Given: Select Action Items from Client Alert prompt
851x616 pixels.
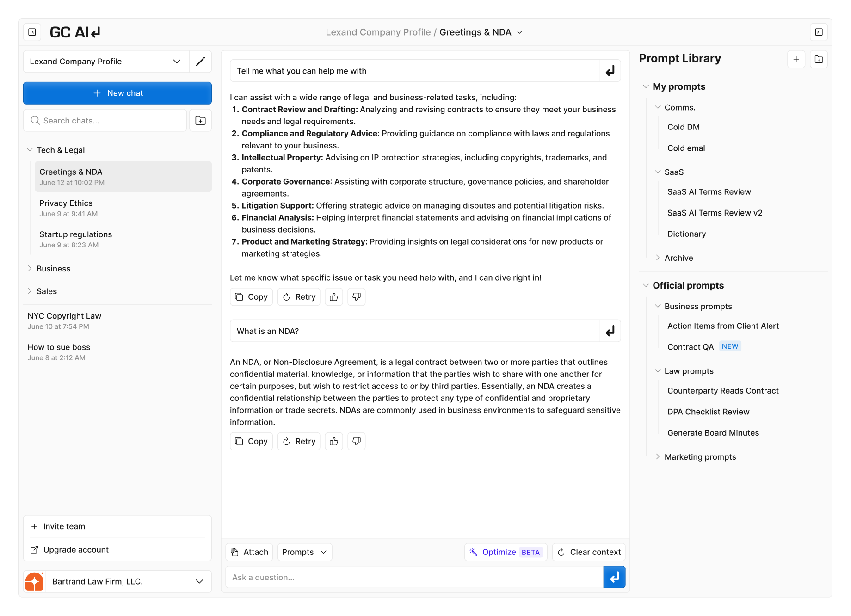Looking at the screenshot, I should pos(723,326).
